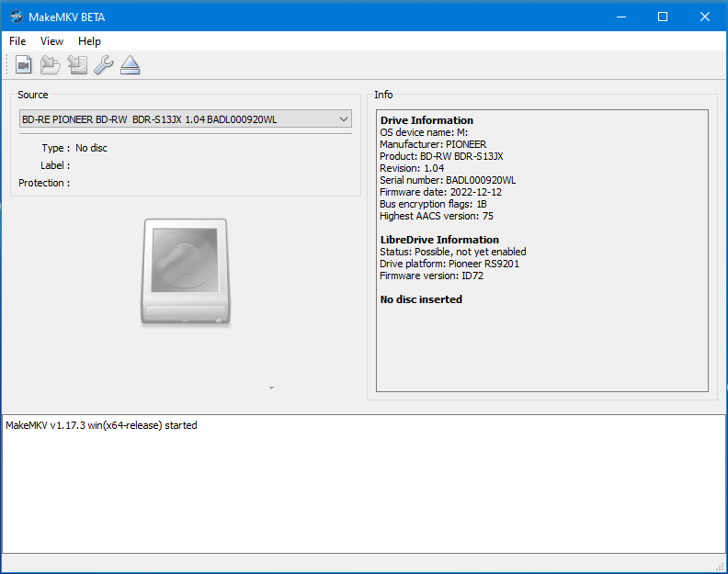Viewport: 728px width, 574px height.
Task: Click 'Status: Possible, not yet enabled' line
Action: [452, 252]
